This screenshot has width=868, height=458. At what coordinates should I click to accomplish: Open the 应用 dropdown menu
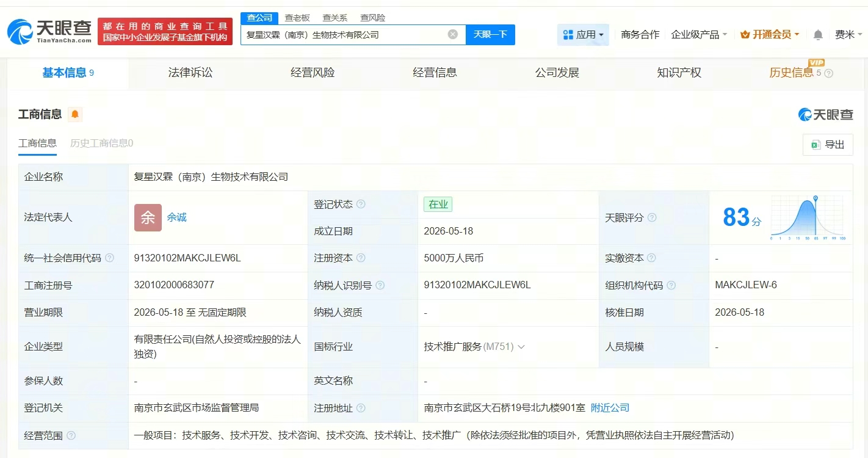point(583,35)
